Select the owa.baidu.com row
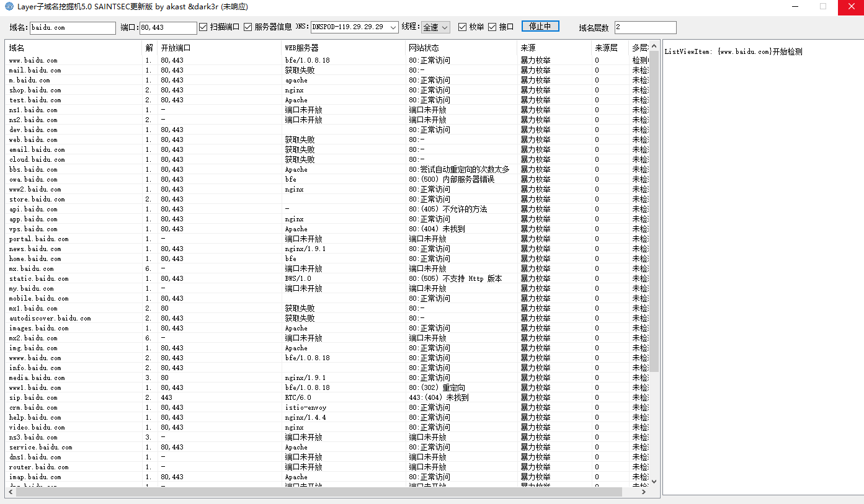 327,179
